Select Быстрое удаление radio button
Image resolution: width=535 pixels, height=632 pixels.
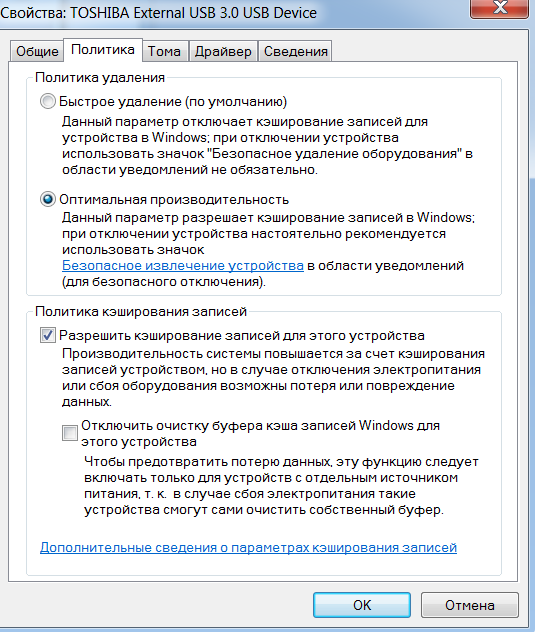click(48, 101)
